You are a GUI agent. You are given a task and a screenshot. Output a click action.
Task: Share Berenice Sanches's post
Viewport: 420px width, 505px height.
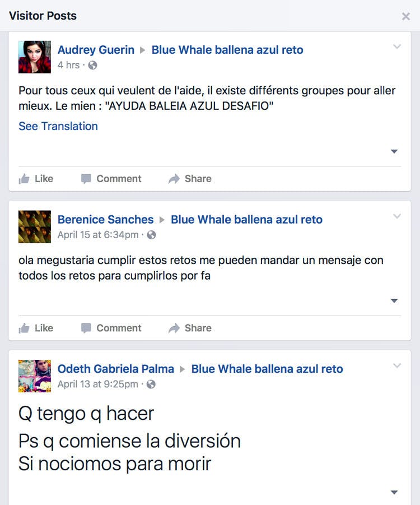190,328
